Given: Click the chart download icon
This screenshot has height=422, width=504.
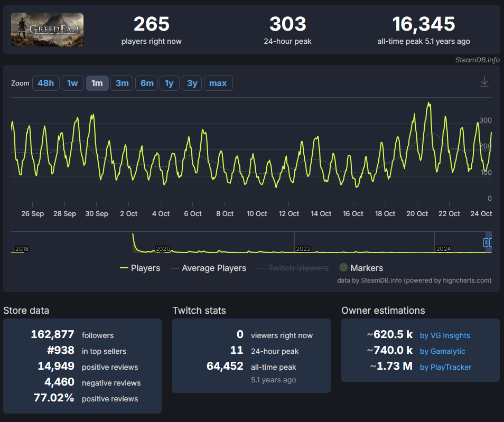Looking at the screenshot, I should click(x=484, y=82).
